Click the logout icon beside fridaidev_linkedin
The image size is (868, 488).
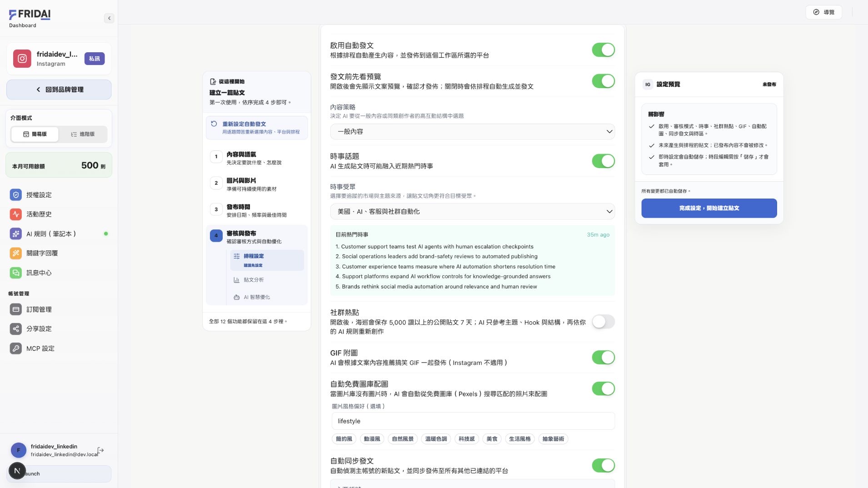coord(101,450)
